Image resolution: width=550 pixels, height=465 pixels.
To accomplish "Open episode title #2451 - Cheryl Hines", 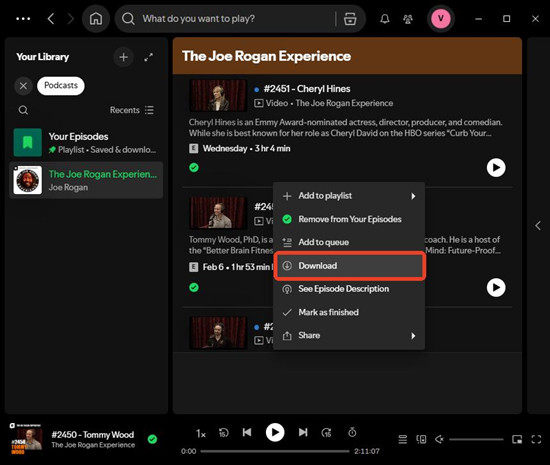I will coord(307,89).
